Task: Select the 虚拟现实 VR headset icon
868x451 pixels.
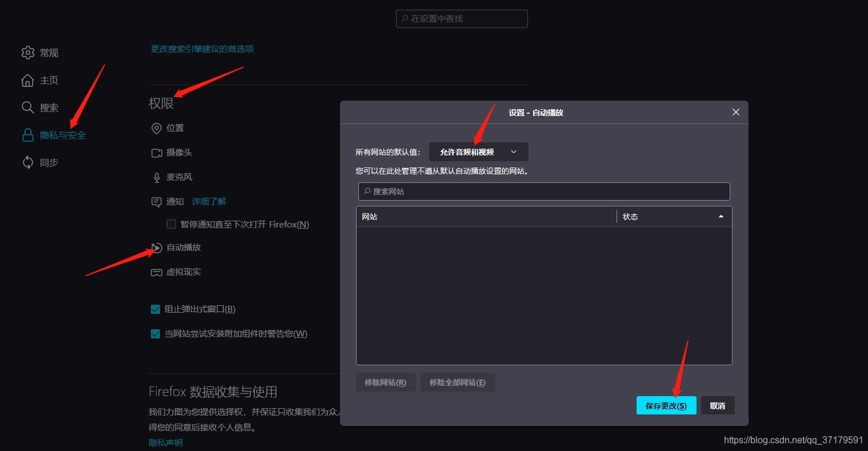Action: tap(156, 272)
